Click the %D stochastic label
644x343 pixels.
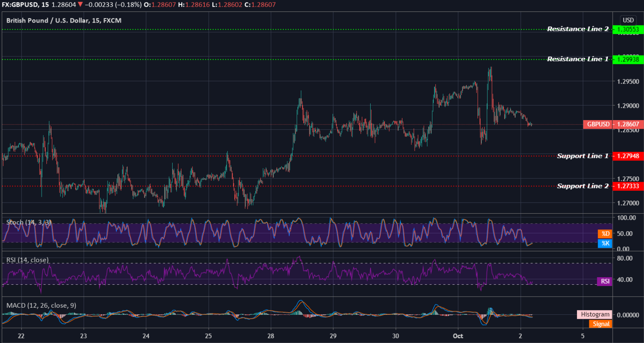(605, 234)
